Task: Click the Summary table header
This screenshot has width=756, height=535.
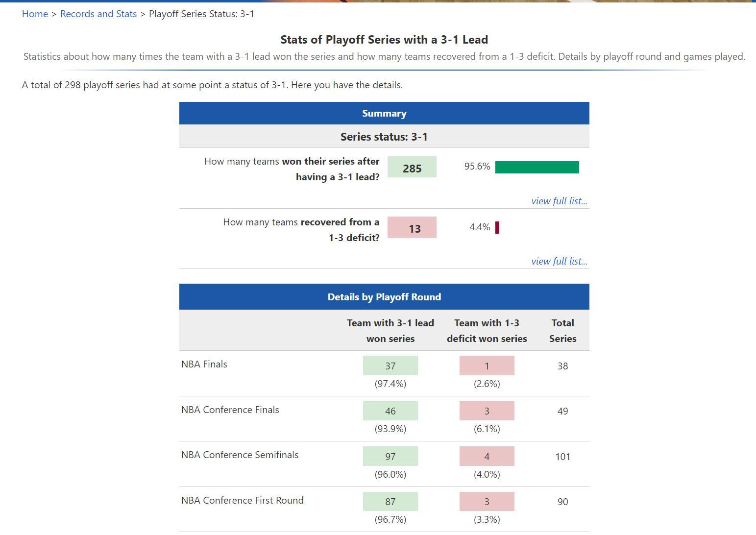Action: [384, 113]
